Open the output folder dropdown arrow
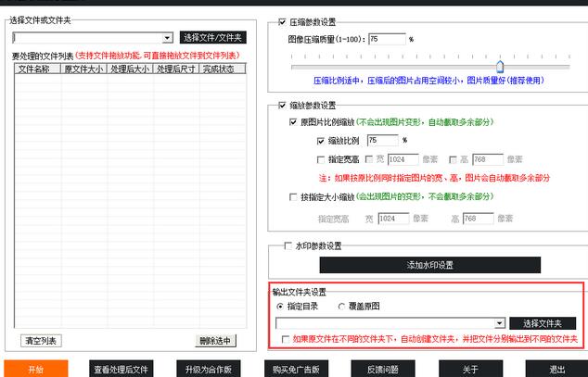The width and height of the screenshot is (588, 377). 500,323
